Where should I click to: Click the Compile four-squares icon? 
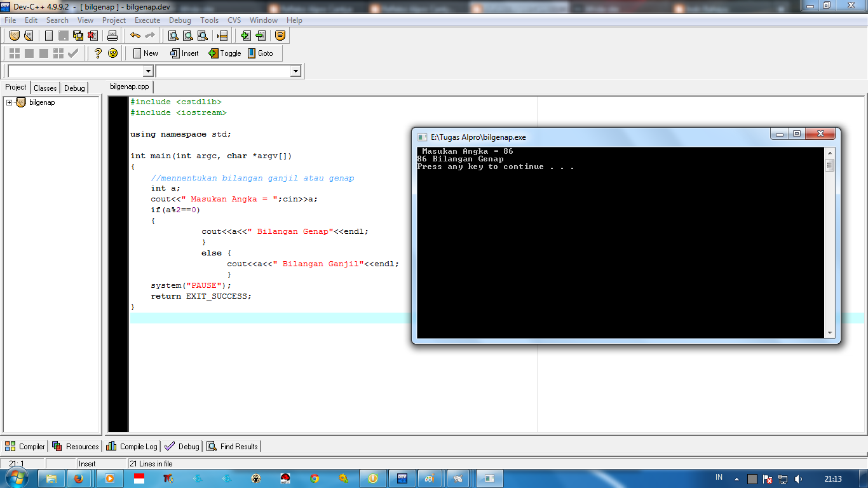[x=14, y=53]
